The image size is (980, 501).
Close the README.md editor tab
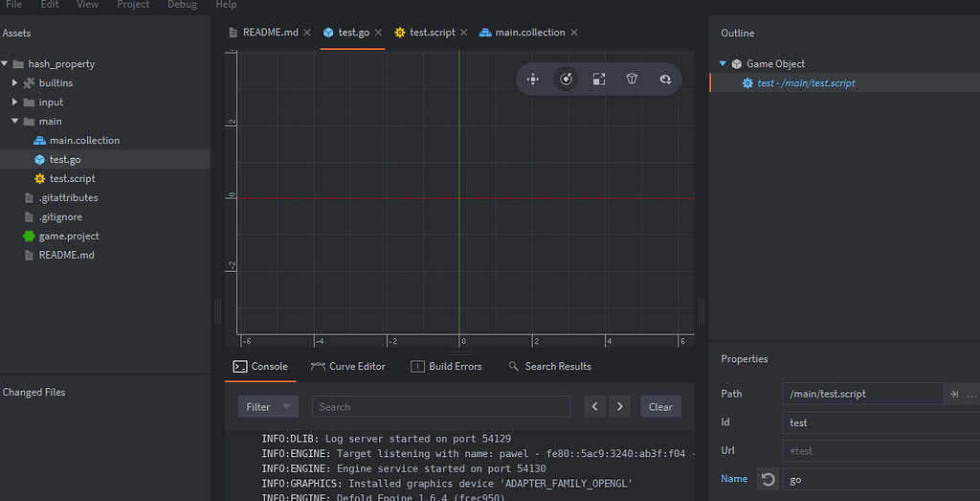307,33
